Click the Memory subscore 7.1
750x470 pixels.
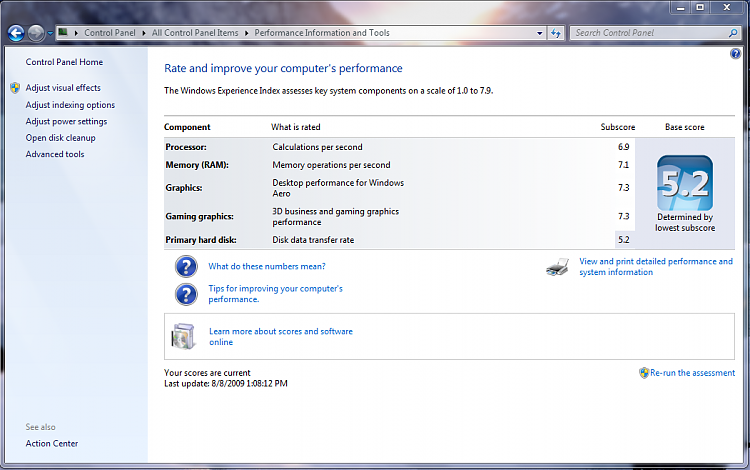point(623,165)
